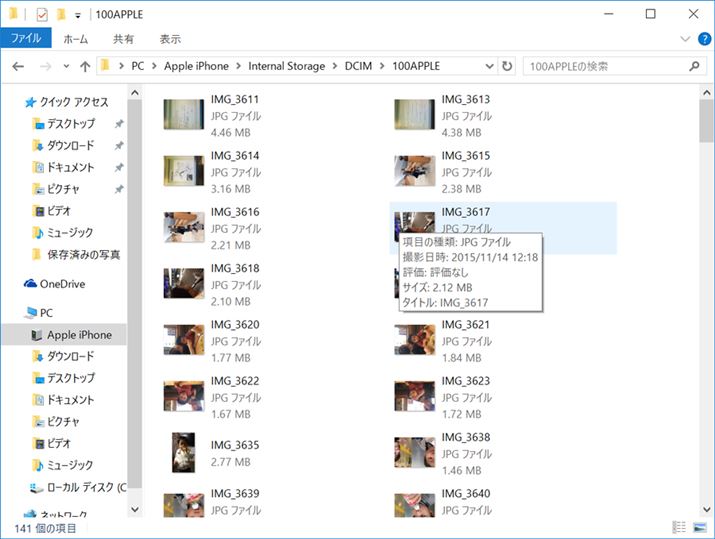Select Apple iPhone in the navigation pane
715x539 pixels.
pos(79,335)
